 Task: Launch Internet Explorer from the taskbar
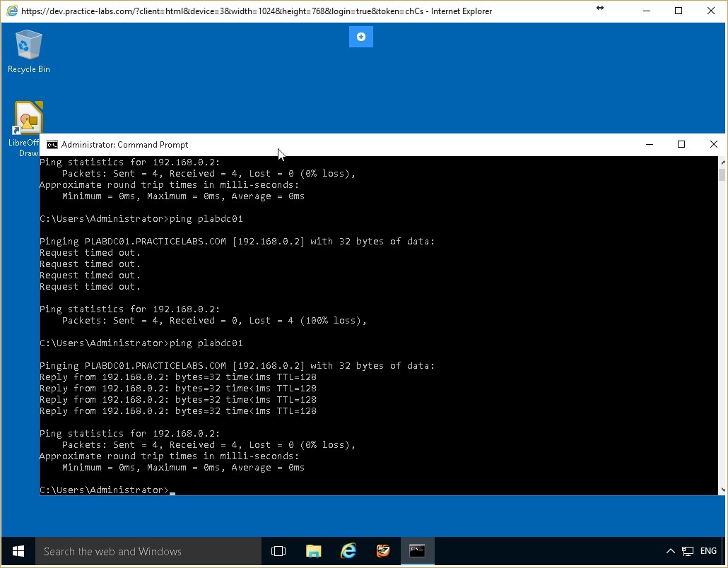pyautogui.click(x=348, y=551)
